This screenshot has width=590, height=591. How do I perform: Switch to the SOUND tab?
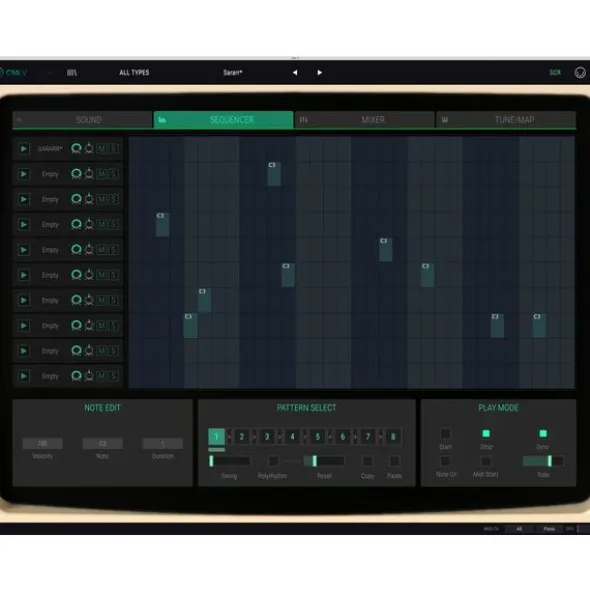[82, 120]
